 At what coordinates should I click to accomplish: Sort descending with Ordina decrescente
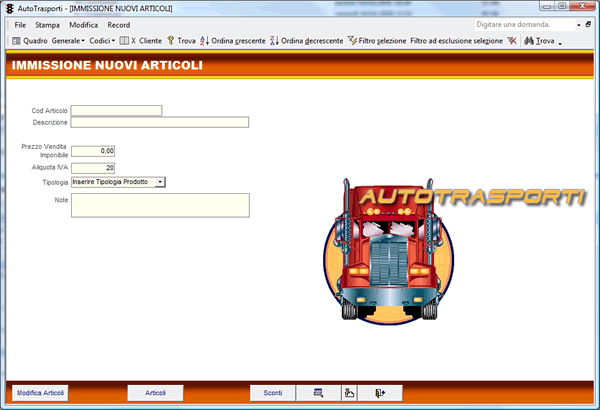pyautogui.click(x=307, y=41)
